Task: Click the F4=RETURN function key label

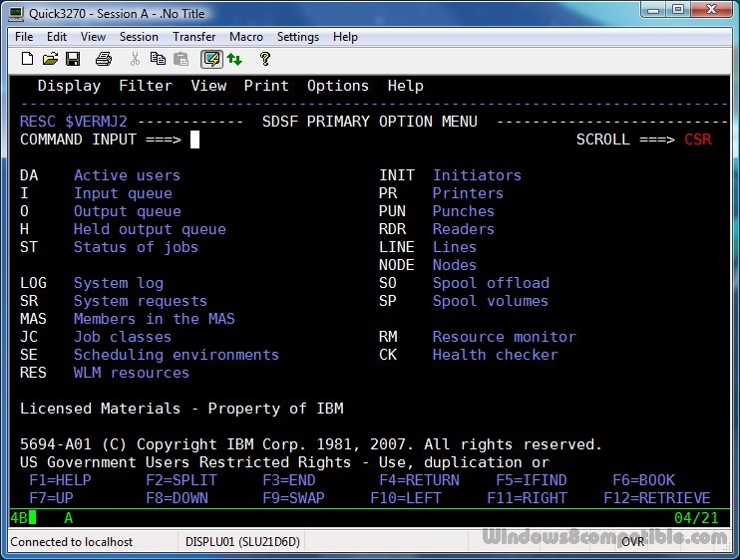Action: click(x=419, y=480)
